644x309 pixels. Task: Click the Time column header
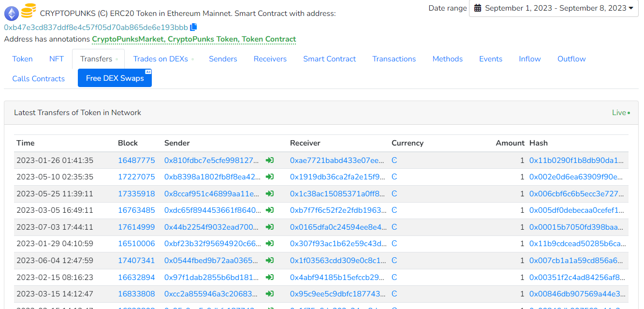(26, 143)
